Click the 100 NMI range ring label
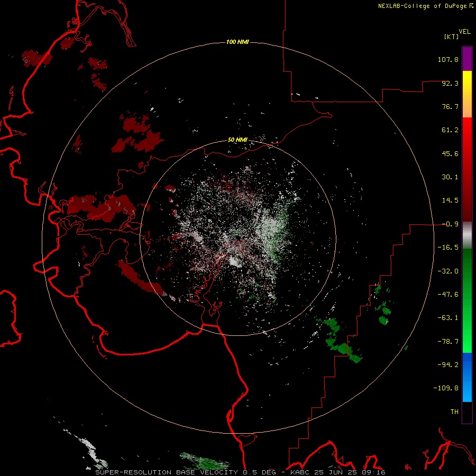This screenshot has height=476, width=476. pos(237,42)
